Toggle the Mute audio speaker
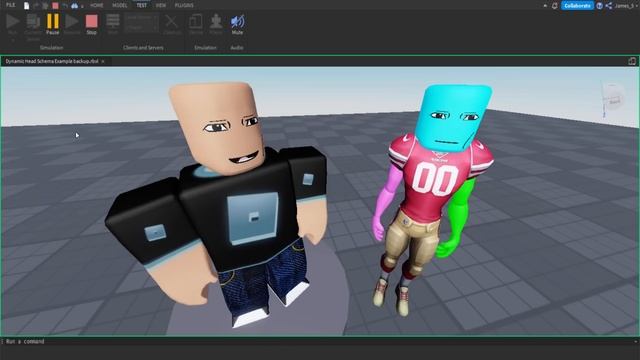This screenshot has height=360, width=640. point(237,24)
